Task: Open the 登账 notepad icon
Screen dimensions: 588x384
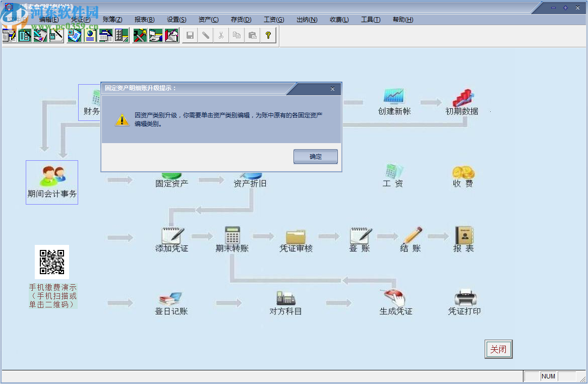Action: (361, 236)
